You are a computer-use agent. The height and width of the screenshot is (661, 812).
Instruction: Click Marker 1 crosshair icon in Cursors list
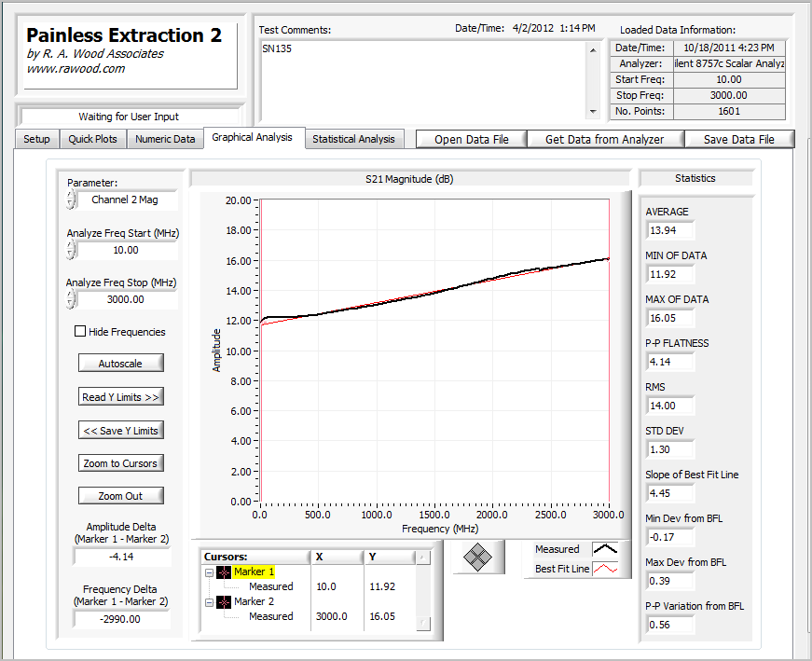tap(224, 571)
